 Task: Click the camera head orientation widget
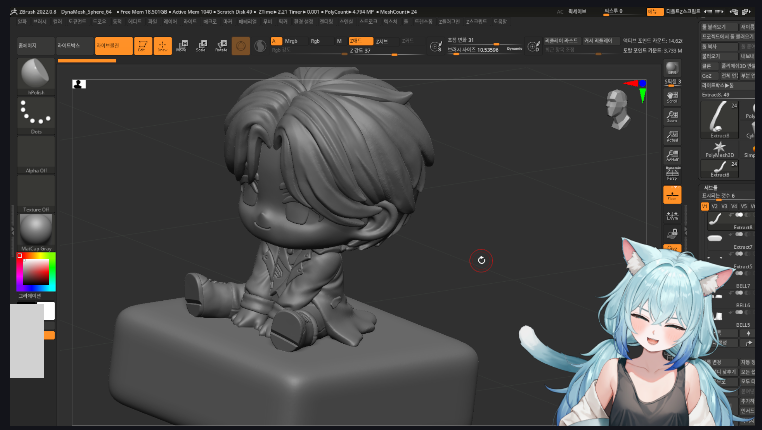point(617,110)
